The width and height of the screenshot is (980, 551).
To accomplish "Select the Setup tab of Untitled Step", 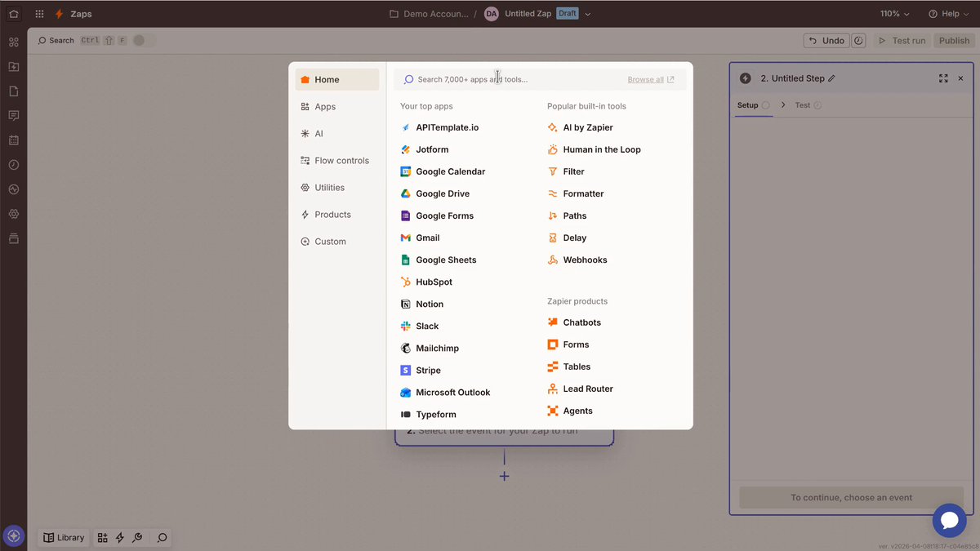I will 747,104.
